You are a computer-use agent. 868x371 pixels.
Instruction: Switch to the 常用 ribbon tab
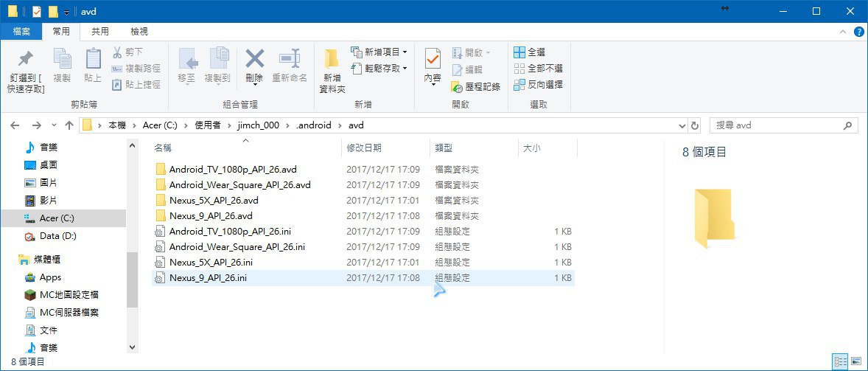coord(61,32)
